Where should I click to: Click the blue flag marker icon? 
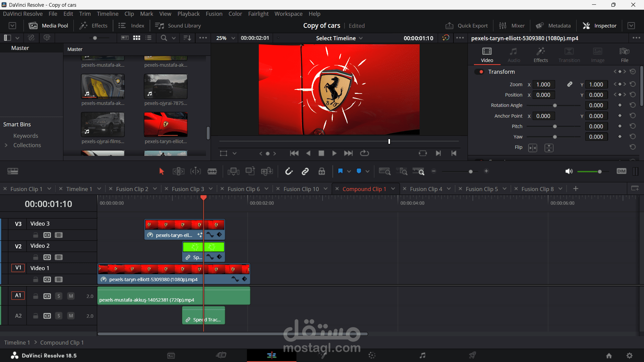[x=340, y=171]
